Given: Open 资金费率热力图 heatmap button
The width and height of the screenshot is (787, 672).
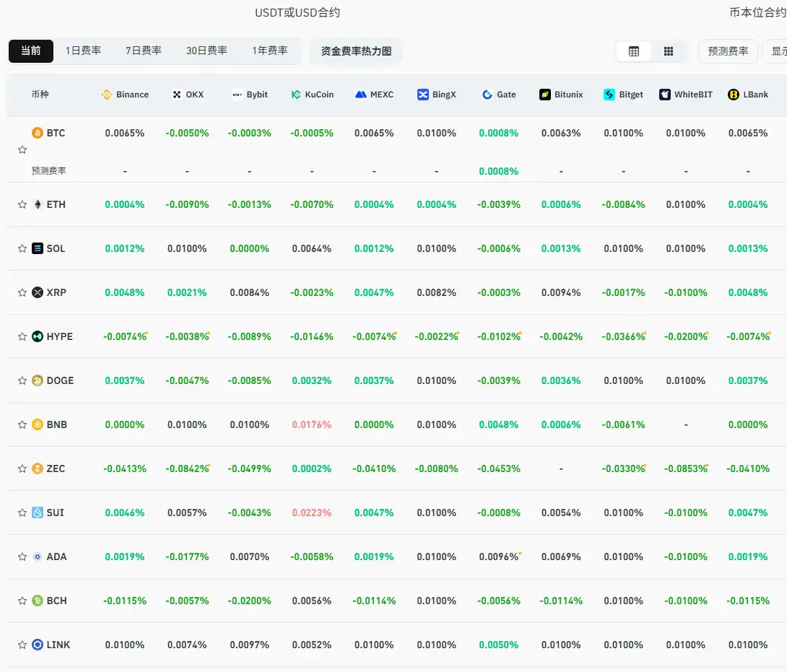Looking at the screenshot, I should [x=356, y=51].
